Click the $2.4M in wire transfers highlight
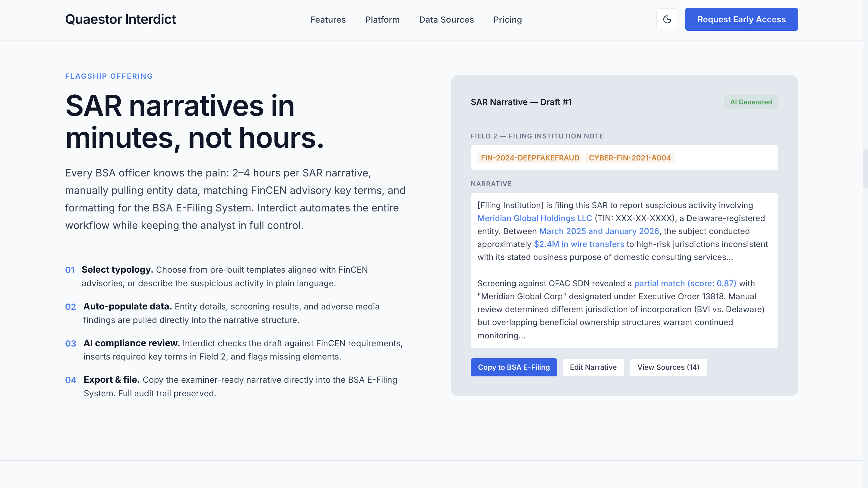Image resolution: width=868 pixels, height=488 pixels. point(579,244)
